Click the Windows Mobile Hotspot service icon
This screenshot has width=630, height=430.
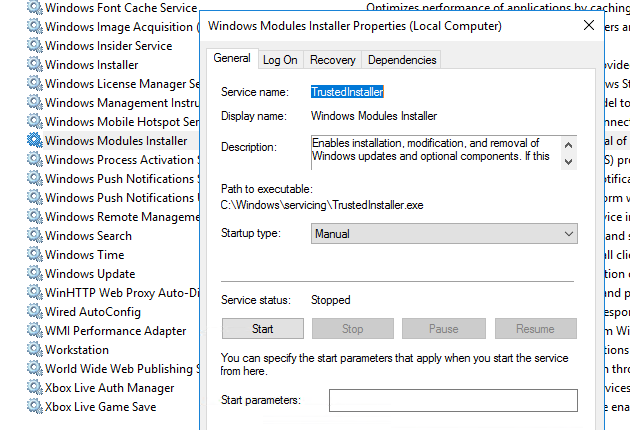[35, 121]
